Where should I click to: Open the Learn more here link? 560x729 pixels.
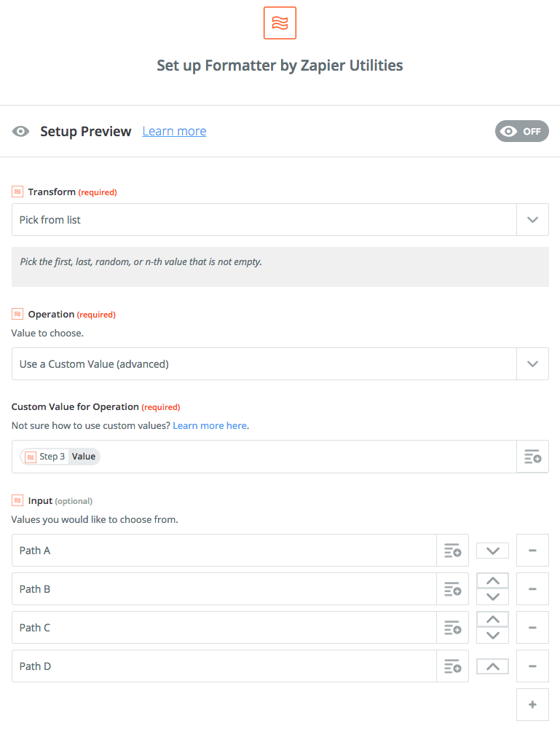210,425
